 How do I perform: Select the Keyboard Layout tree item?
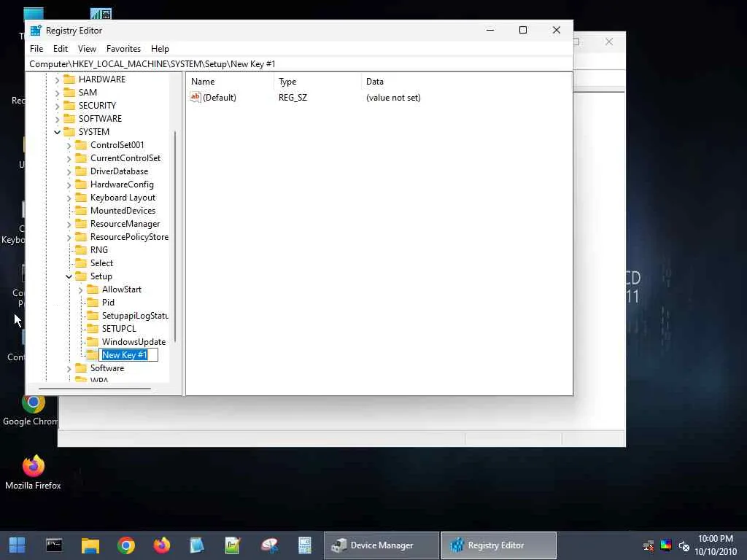pos(123,198)
